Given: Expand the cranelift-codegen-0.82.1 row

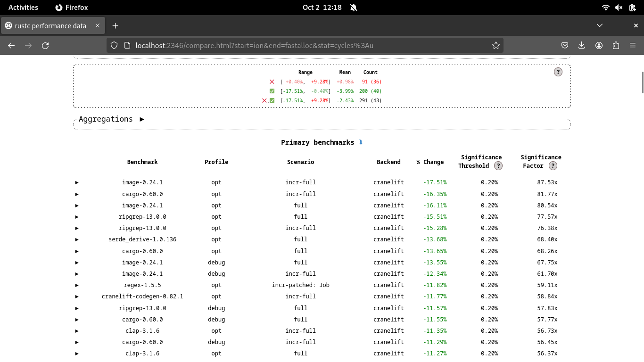Looking at the screenshot, I should pyautogui.click(x=77, y=296).
